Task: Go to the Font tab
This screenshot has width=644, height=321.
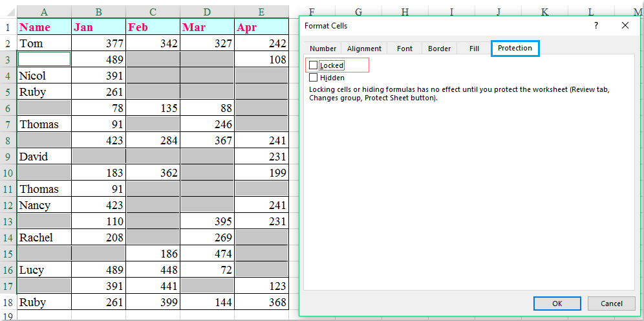Action: (405, 49)
